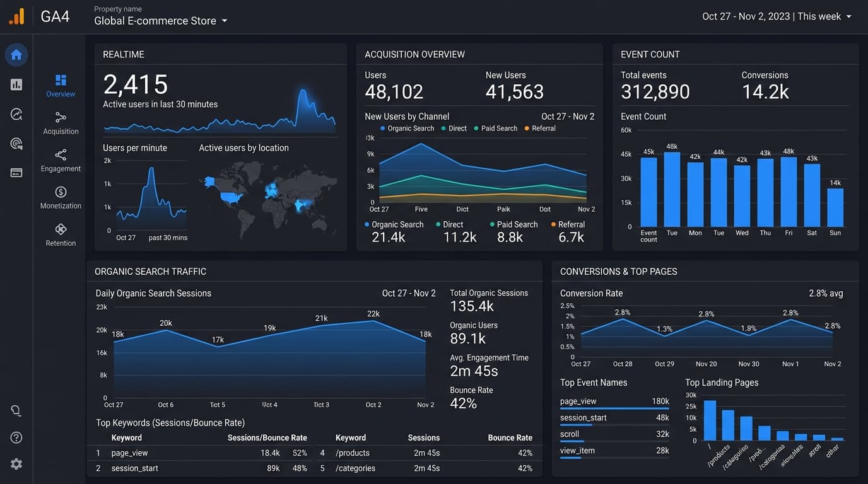The image size is (868, 484).
Task: Toggle Referral legend in channel chart
Action: [x=540, y=128]
